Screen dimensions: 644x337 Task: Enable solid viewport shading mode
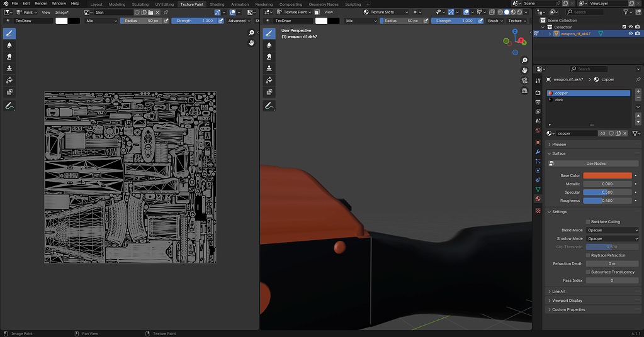click(x=506, y=13)
